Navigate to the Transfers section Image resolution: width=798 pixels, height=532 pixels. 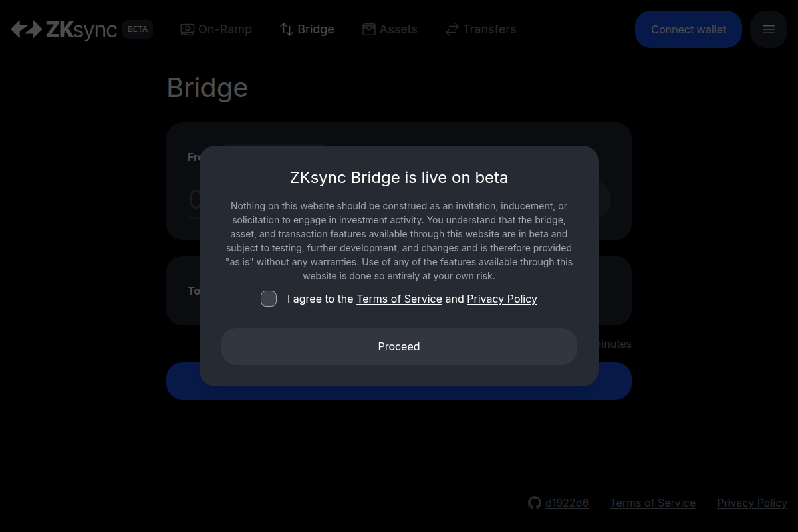tap(480, 29)
